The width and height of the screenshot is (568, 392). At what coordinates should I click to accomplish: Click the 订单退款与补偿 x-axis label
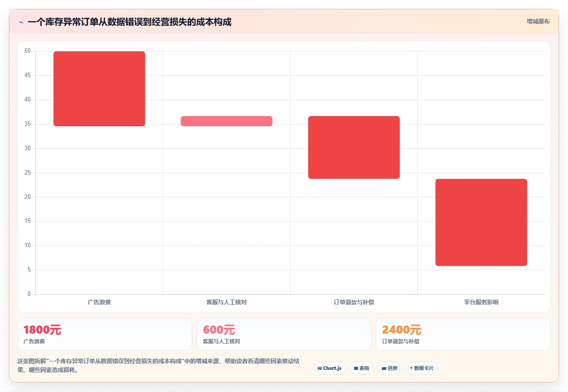tap(354, 302)
